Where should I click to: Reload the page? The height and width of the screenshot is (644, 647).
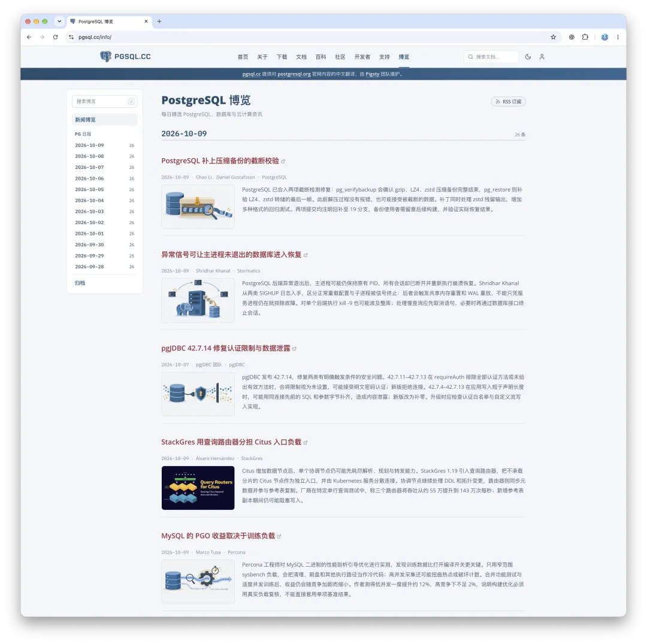pyautogui.click(x=55, y=37)
